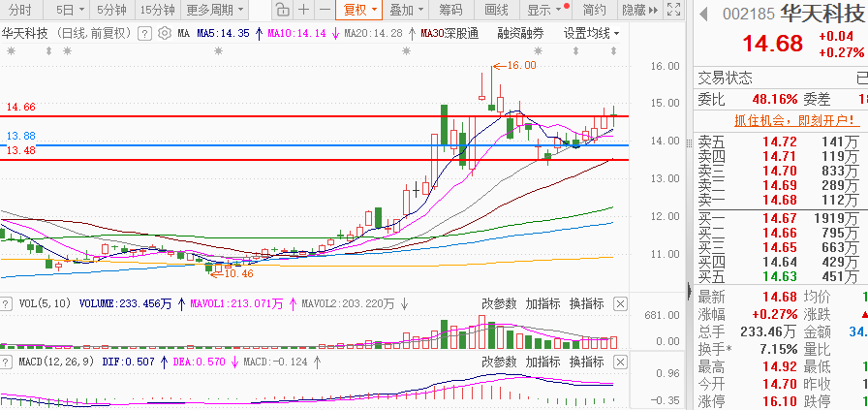Click the 买五 row priced 14.63

pyautogui.click(x=781, y=276)
